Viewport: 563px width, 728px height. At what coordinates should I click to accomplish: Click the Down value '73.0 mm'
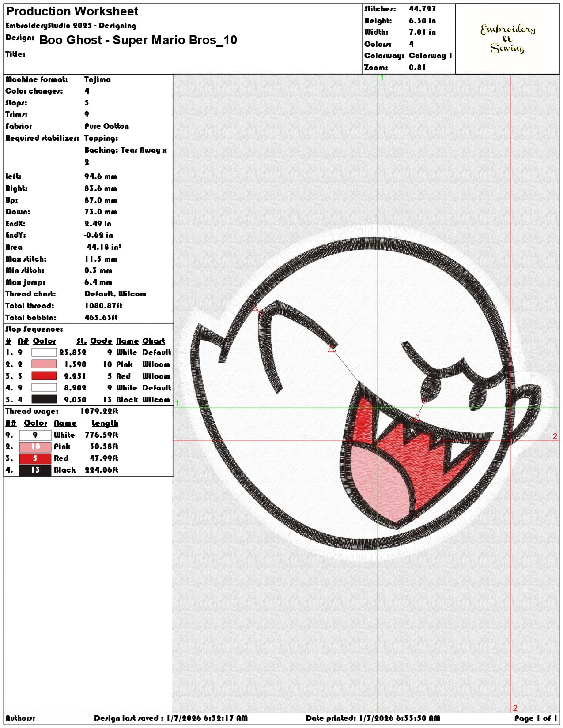point(101,212)
